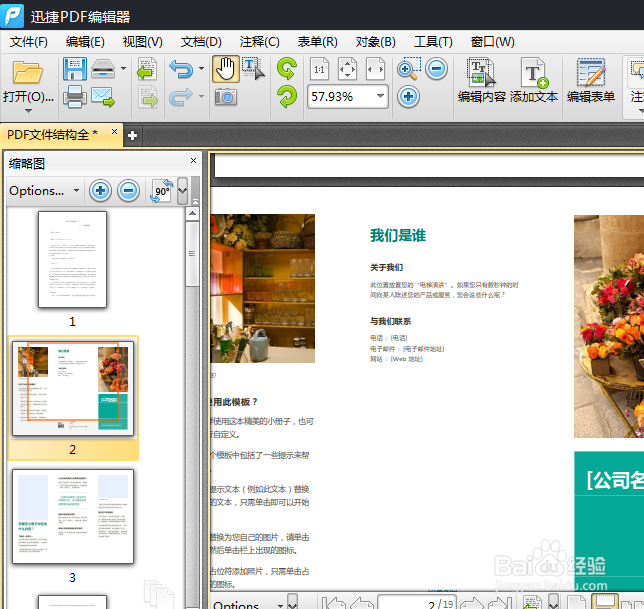644x609 pixels.
Task: Click the 关于我们 subheading
Action: pos(386,267)
